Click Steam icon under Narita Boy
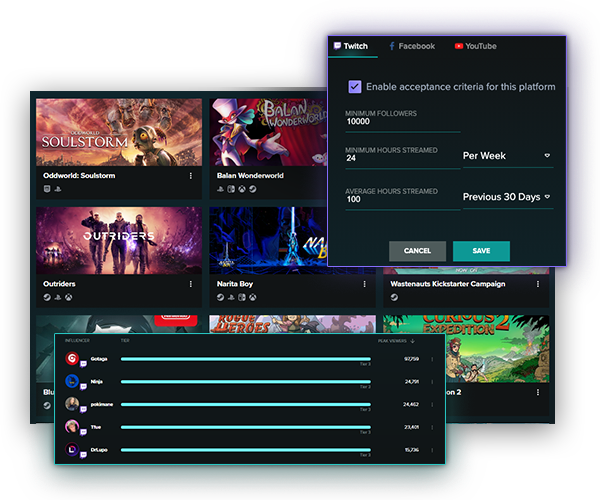Viewport: 600px width, 500px height. click(220, 297)
